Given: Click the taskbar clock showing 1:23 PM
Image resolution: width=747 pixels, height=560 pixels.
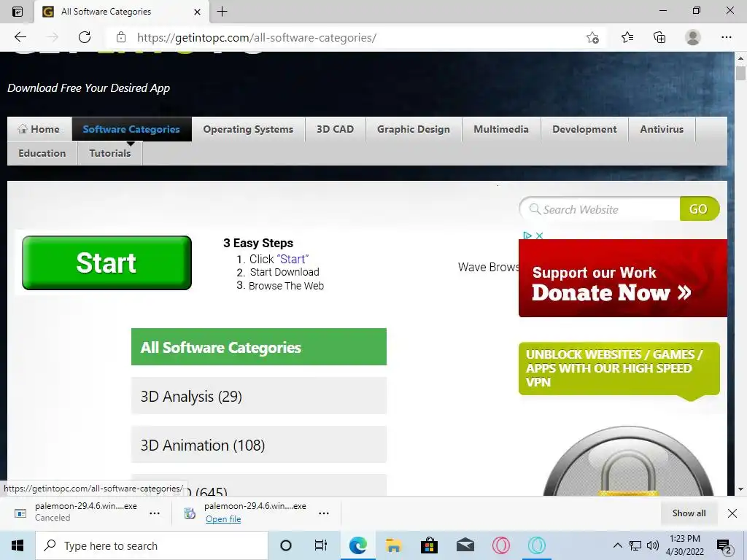Looking at the screenshot, I should 684,545.
